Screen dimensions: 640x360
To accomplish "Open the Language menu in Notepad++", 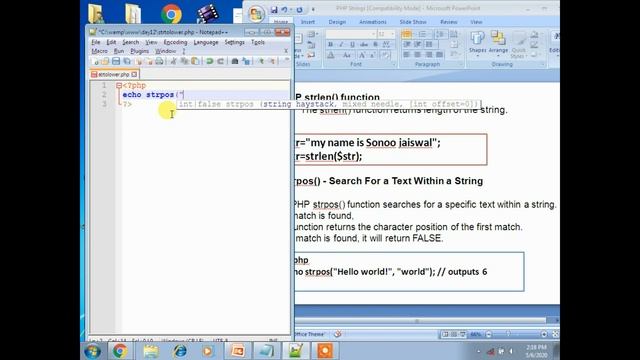I will [206, 42].
